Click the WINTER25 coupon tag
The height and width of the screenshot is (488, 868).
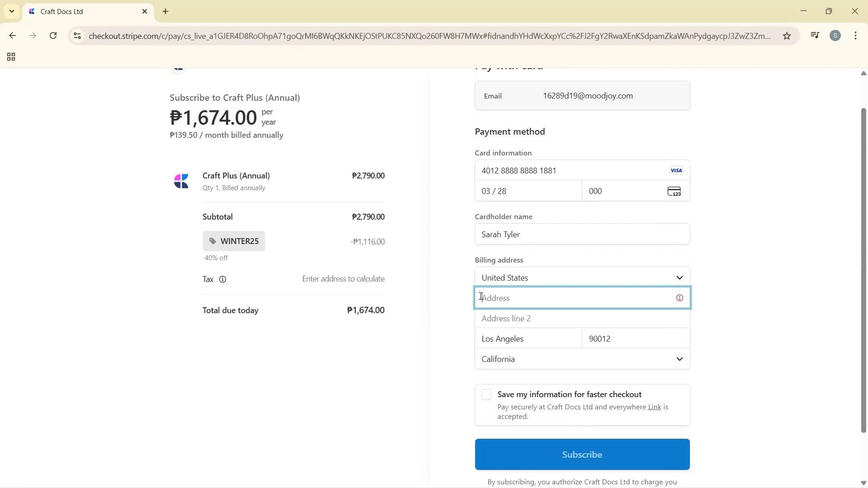(234, 241)
